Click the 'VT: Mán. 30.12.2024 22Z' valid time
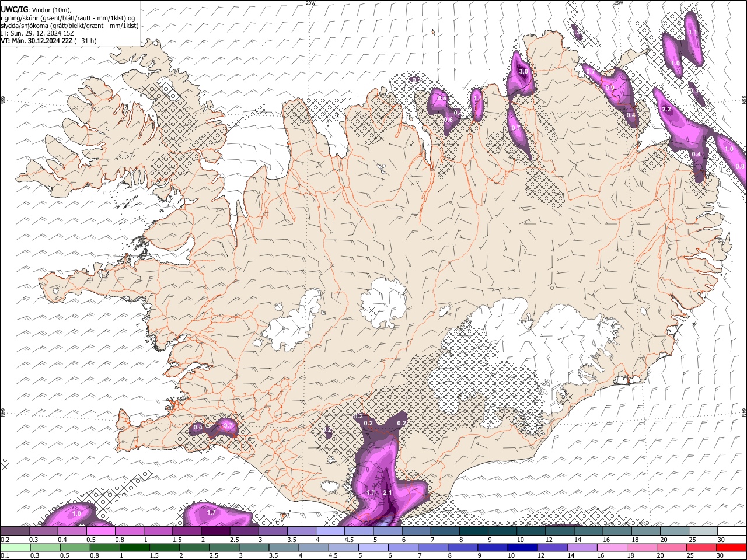The image size is (747, 560). coord(36,41)
